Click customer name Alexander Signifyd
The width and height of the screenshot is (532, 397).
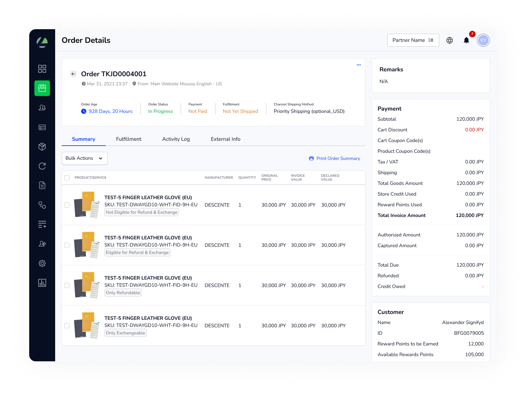pos(463,322)
